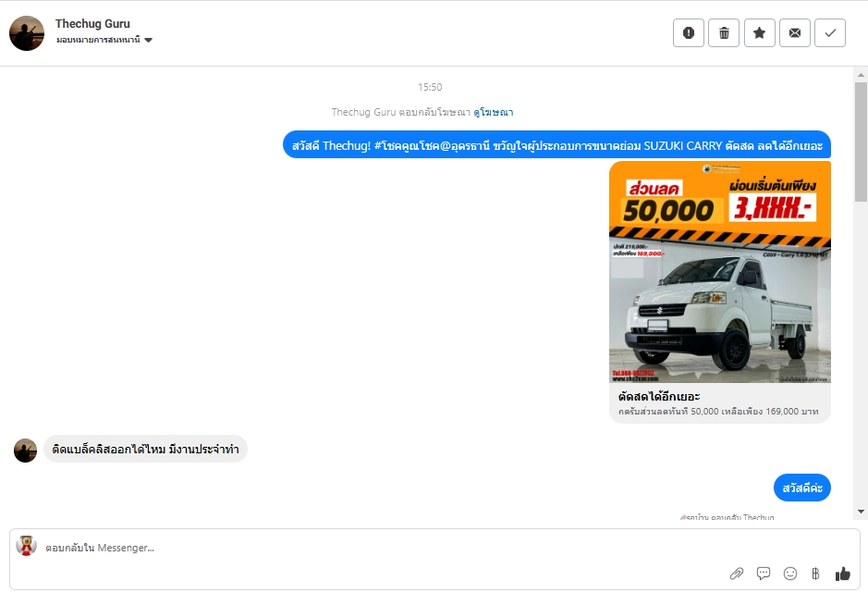Screen dimensions: 868x593
Task: Open saved replies speech bubble icon
Action: [764, 574]
